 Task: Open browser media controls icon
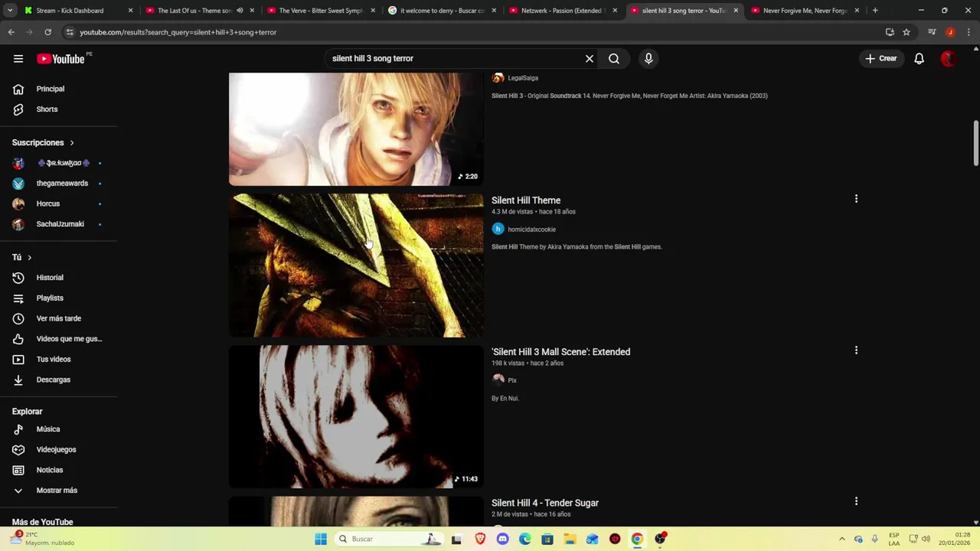point(932,32)
